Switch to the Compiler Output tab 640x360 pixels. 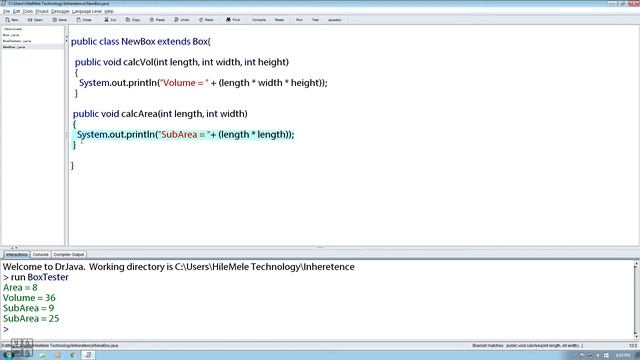69,254
